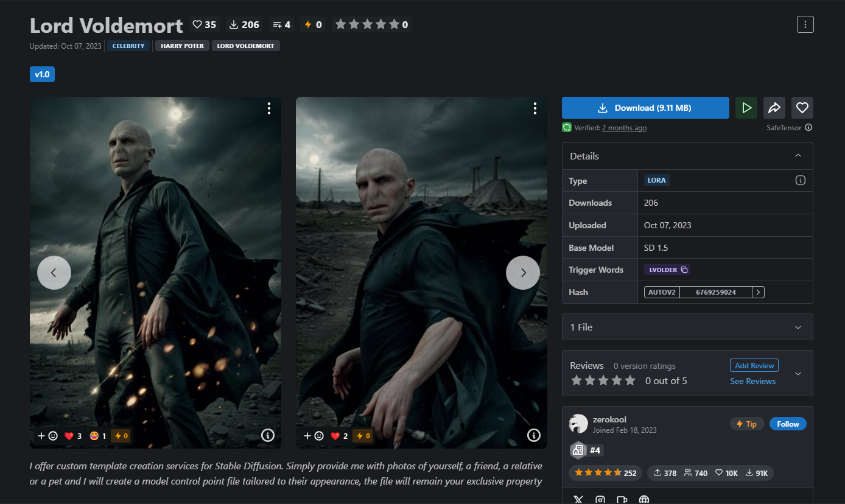Copy the hash value 6769259024
Screen dimensions: 845x504
[x=716, y=292]
